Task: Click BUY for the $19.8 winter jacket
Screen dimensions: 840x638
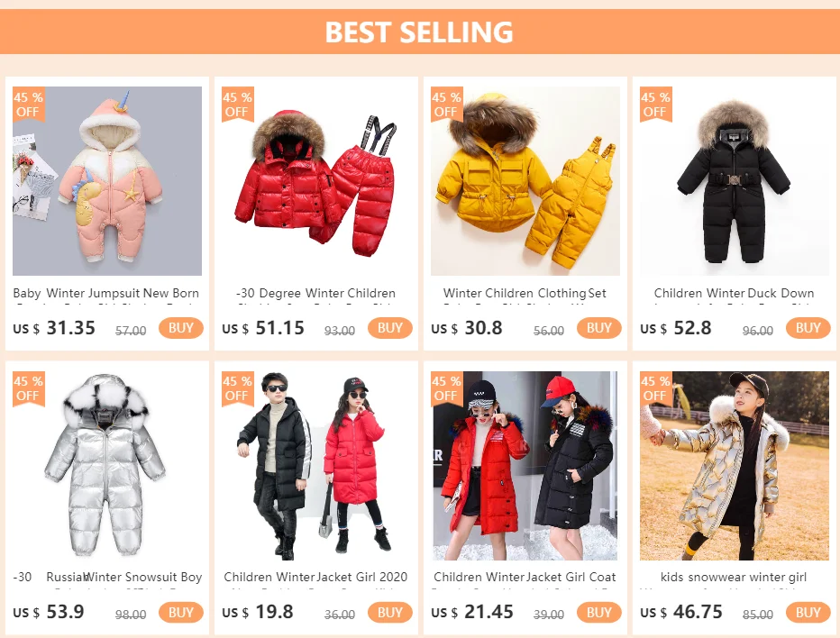Action: [389, 612]
